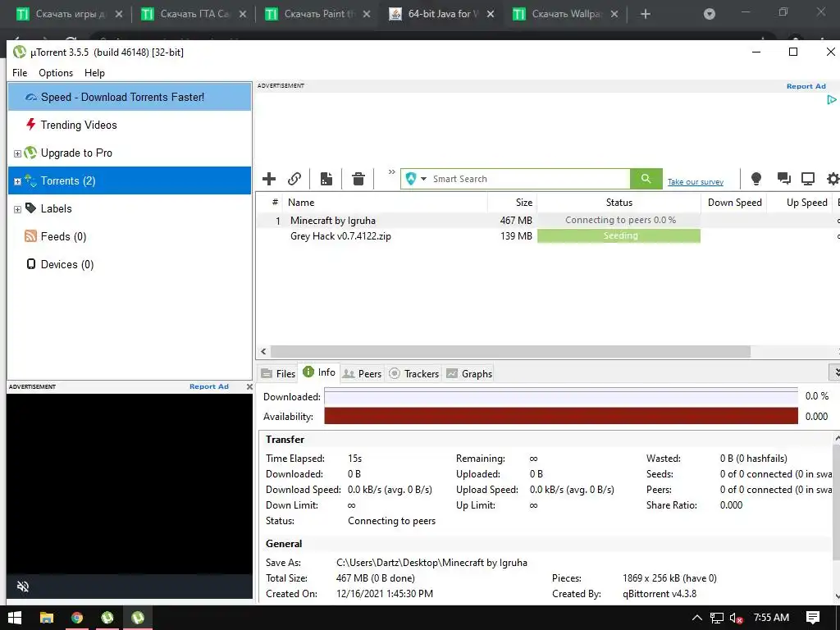Click Report Ad in the top banner
This screenshot has width=840, height=630.
pyautogui.click(x=806, y=86)
